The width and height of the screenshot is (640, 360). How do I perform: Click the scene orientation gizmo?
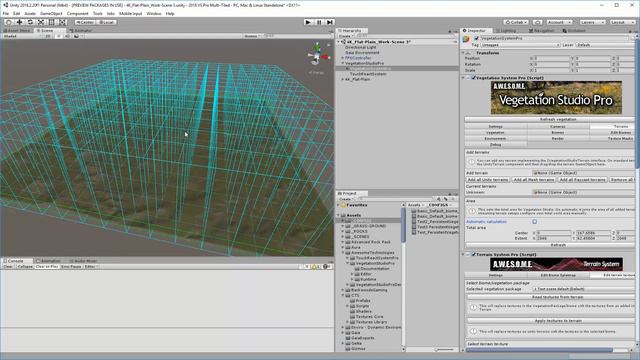317,56
